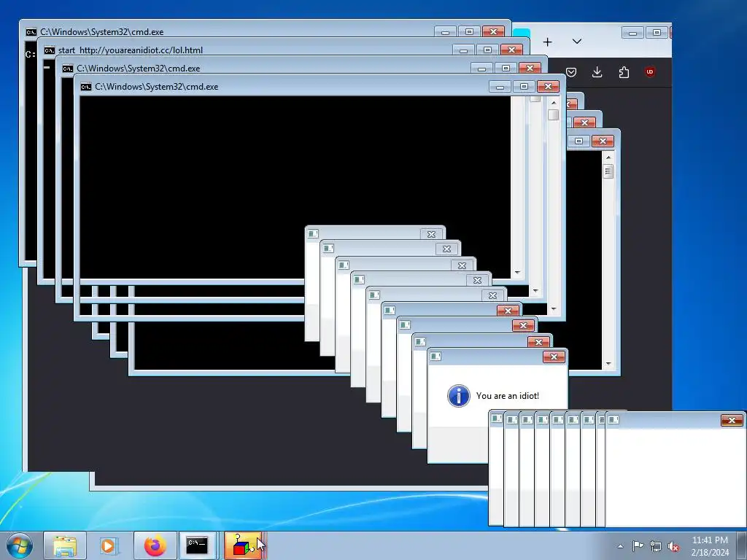The height and width of the screenshot is (560, 747).
Task: Click system icon of frontmost cmd.exe window
Action: (86, 87)
